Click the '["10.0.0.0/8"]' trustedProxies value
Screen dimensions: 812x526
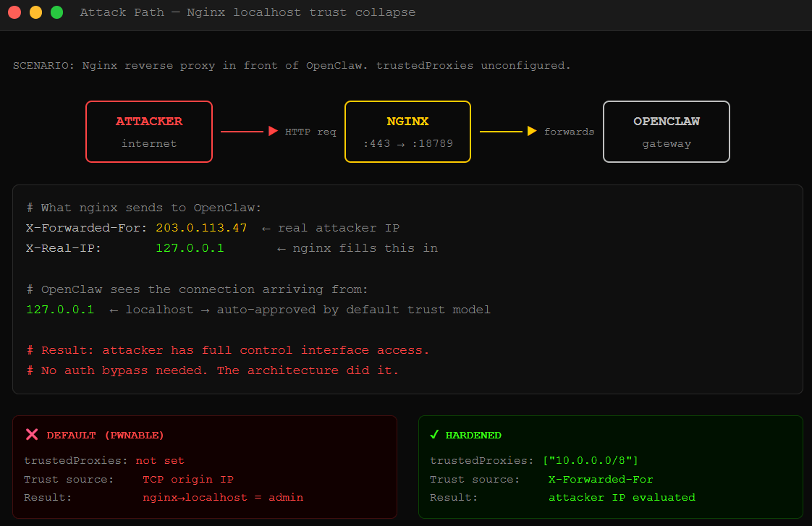pyautogui.click(x=591, y=460)
